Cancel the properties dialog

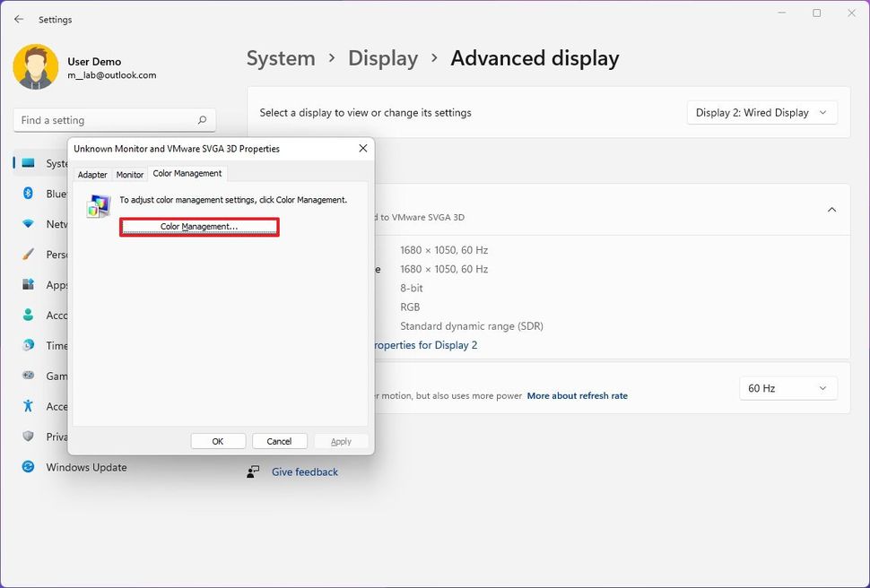point(279,441)
